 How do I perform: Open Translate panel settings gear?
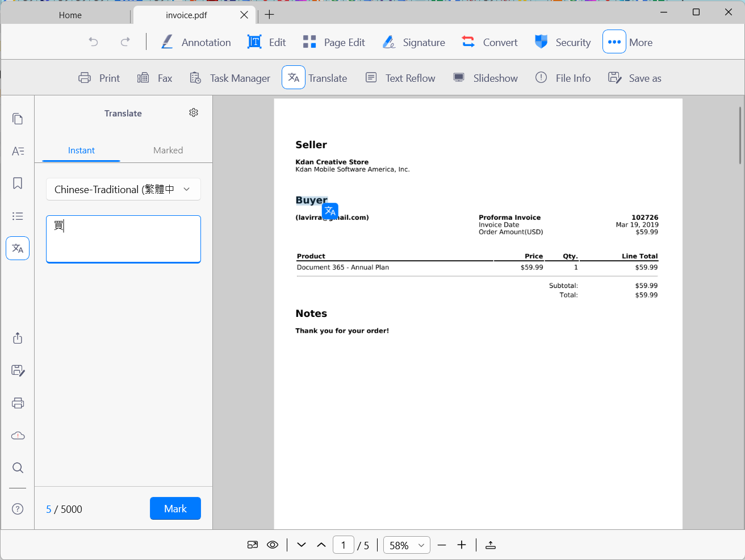194,112
